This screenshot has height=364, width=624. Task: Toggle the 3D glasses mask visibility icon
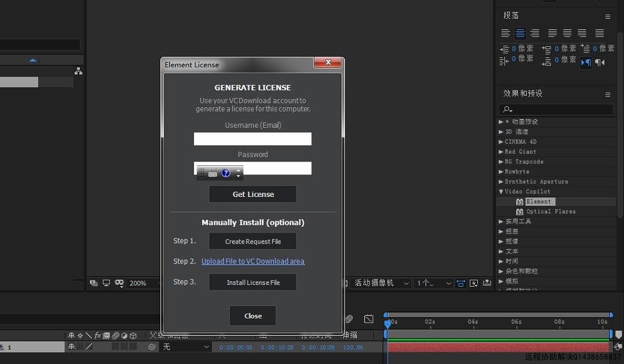tap(119, 283)
